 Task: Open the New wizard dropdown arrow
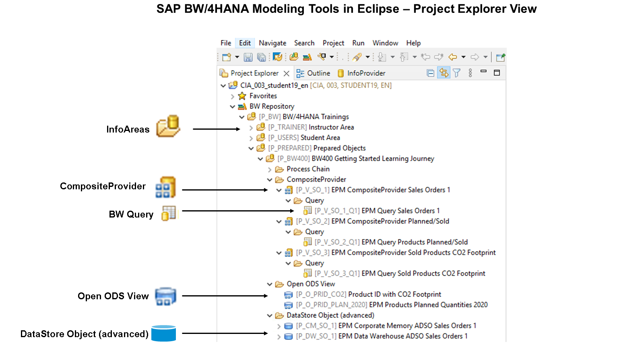click(237, 57)
